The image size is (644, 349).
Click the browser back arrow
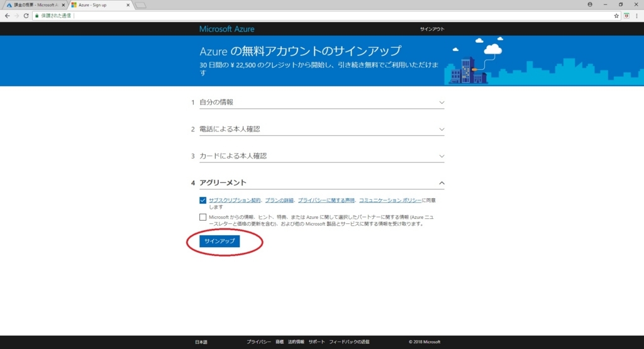8,16
